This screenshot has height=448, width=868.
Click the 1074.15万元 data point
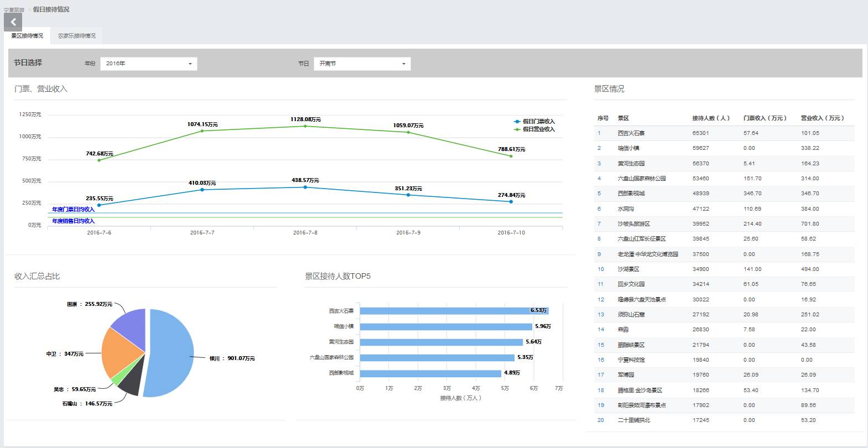202,131
